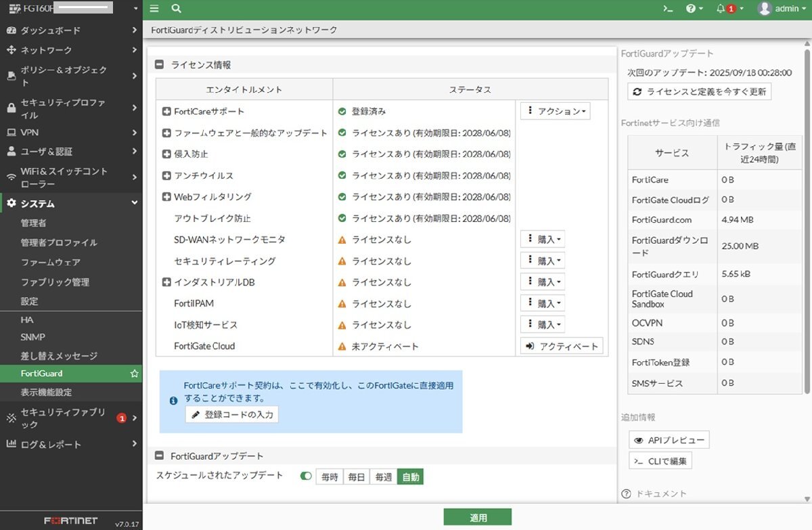Click the admin user avatar icon
The height and width of the screenshot is (530, 812).
(765, 9)
